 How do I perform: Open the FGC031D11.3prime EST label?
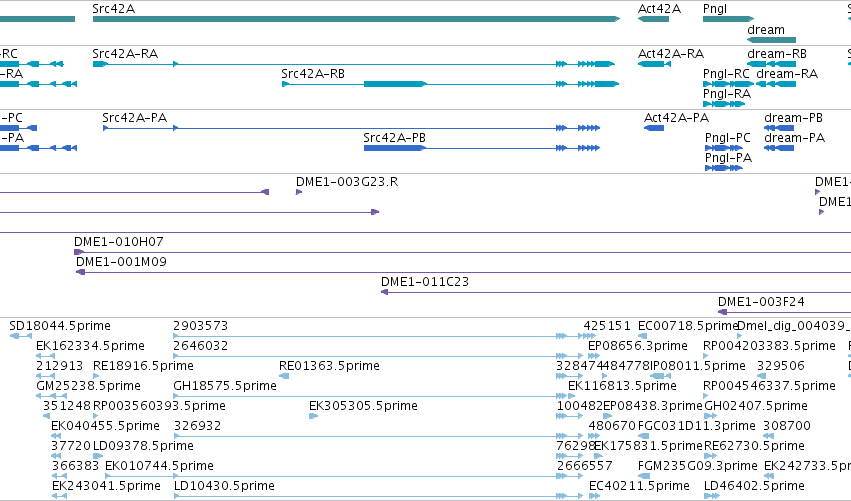click(696, 426)
